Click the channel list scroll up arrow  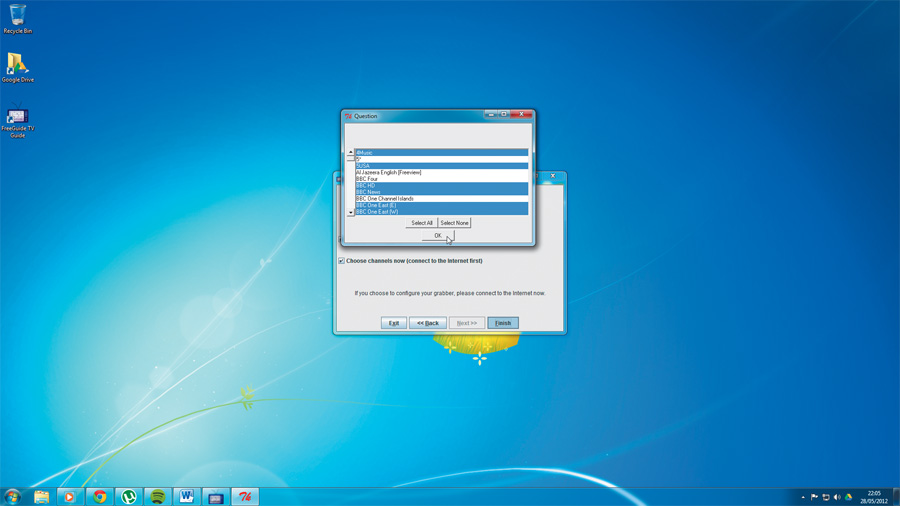(x=351, y=153)
